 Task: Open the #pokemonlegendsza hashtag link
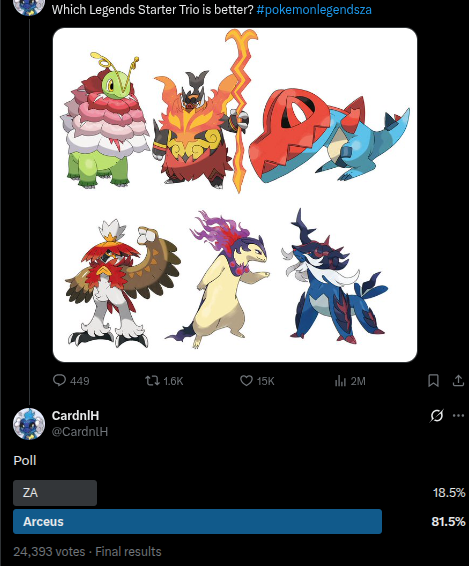click(x=314, y=10)
